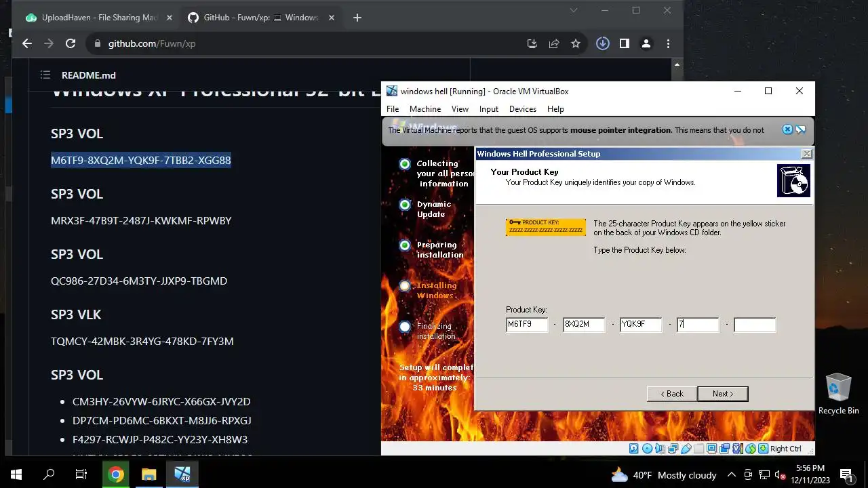Image resolution: width=868 pixels, height=488 pixels.
Task: Open Chrome three-dot menu
Action: (x=668, y=43)
